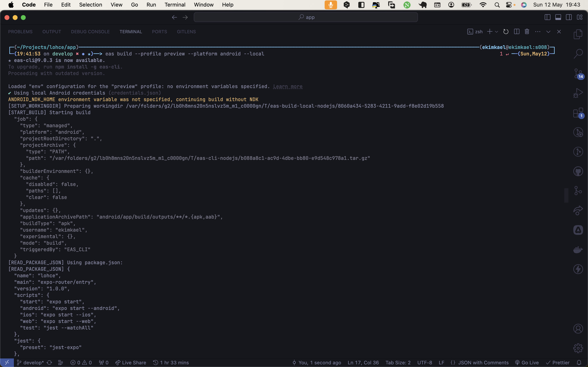Open the GitHub panel in the sidebar
This screenshot has height=367, width=588.
(x=578, y=171)
